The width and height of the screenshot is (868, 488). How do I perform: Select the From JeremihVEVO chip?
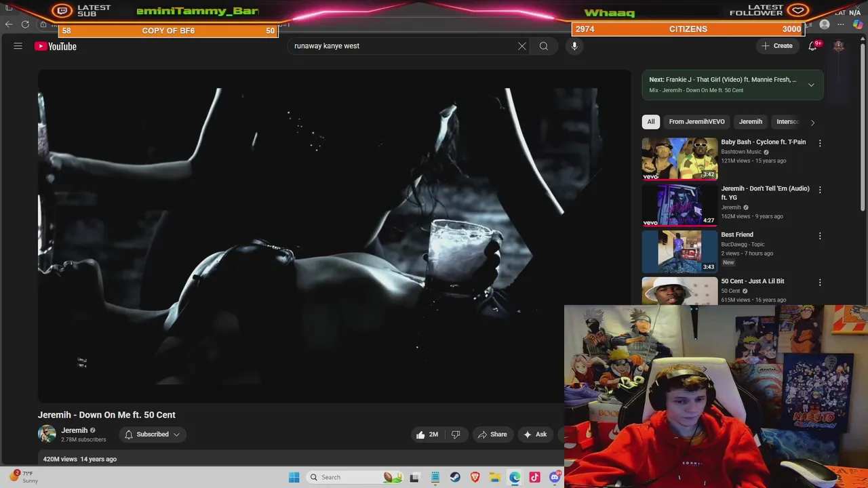coord(696,121)
